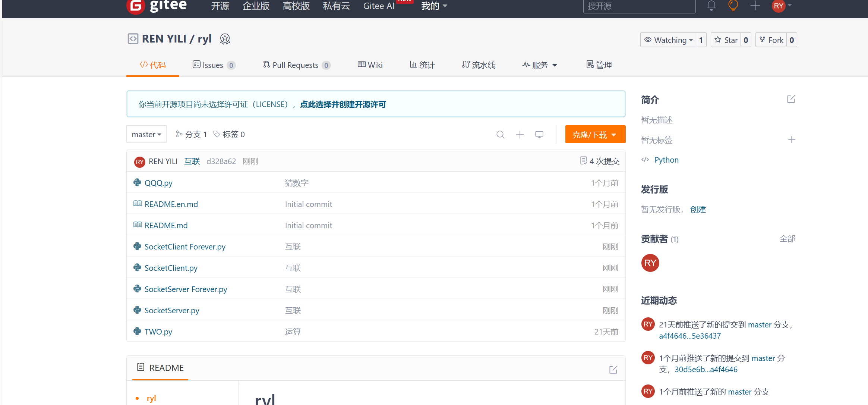
Task: Open the SocketClient.py file
Action: pos(171,268)
